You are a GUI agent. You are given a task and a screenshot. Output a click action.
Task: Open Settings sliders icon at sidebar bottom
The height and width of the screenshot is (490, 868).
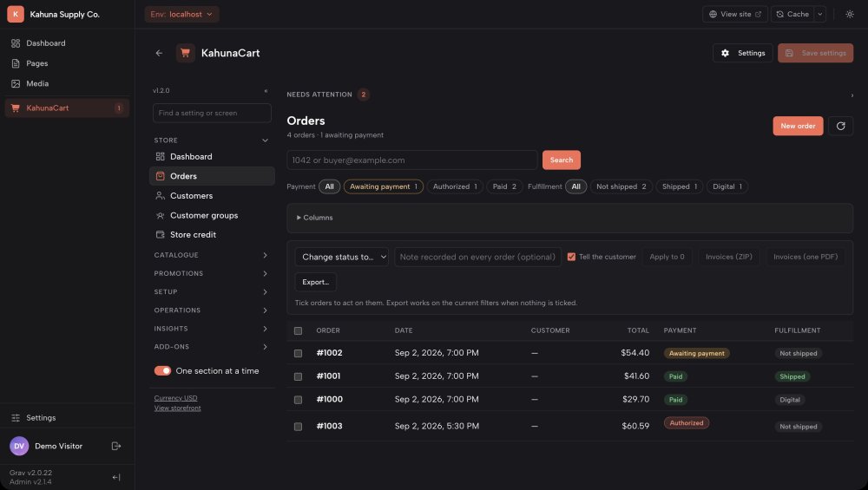pyautogui.click(x=16, y=417)
